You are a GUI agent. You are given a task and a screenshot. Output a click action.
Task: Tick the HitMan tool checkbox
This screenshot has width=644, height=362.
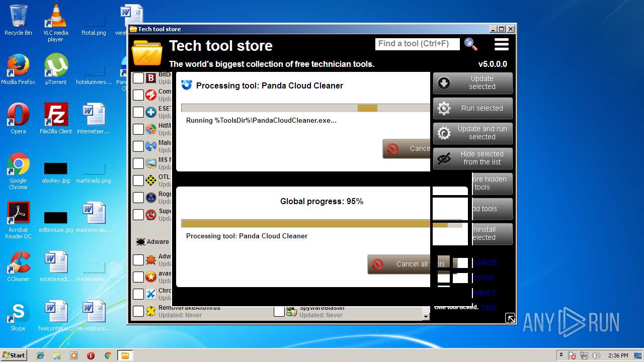click(x=138, y=129)
